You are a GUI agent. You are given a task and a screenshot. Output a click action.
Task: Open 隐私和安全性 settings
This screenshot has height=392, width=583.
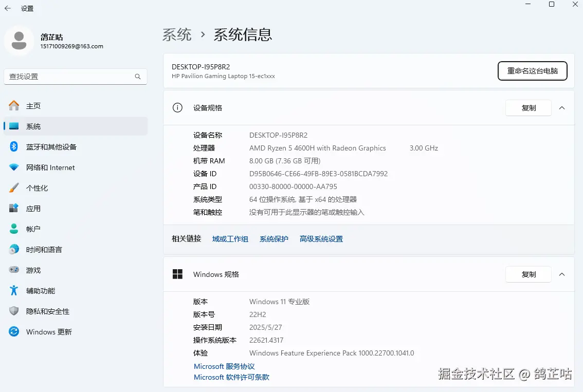tap(76, 311)
